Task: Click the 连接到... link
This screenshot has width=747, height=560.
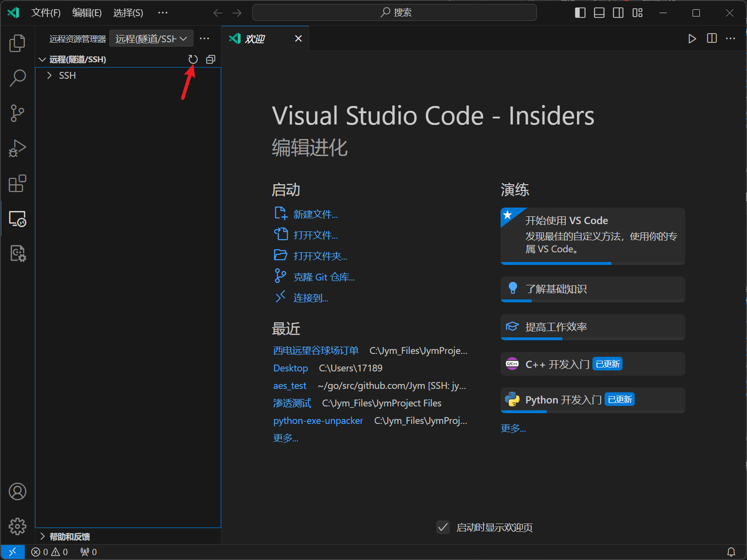Action: [311, 298]
